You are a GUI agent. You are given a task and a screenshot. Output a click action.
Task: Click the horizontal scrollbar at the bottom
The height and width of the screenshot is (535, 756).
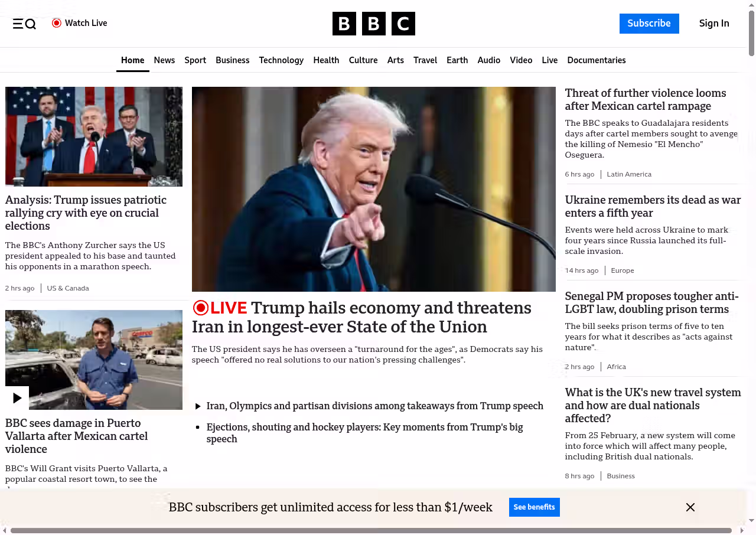(x=371, y=530)
